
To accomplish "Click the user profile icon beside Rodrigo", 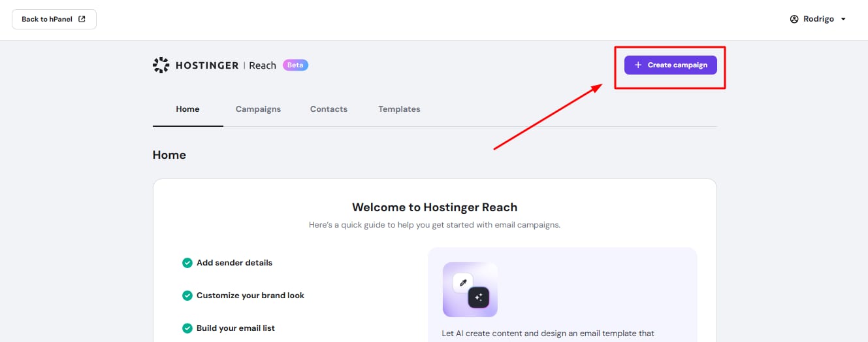I will pyautogui.click(x=794, y=19).
